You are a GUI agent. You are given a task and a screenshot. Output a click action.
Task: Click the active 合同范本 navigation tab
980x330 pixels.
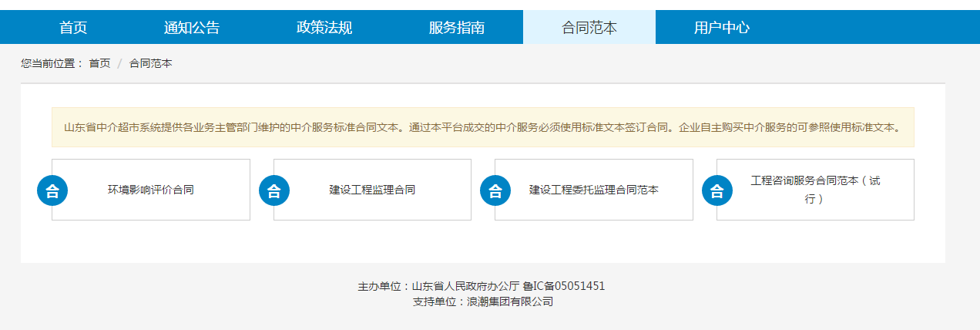(589, 28)
